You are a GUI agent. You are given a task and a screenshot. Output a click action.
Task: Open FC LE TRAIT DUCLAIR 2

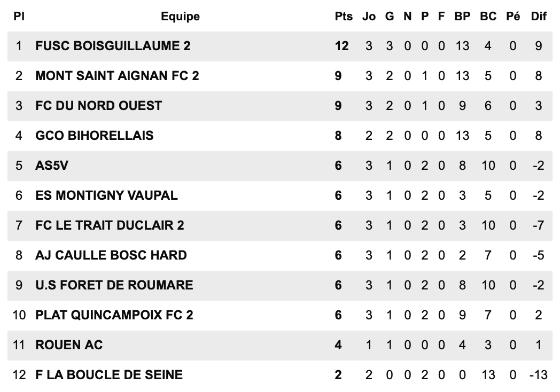click(x=110, y=225)
